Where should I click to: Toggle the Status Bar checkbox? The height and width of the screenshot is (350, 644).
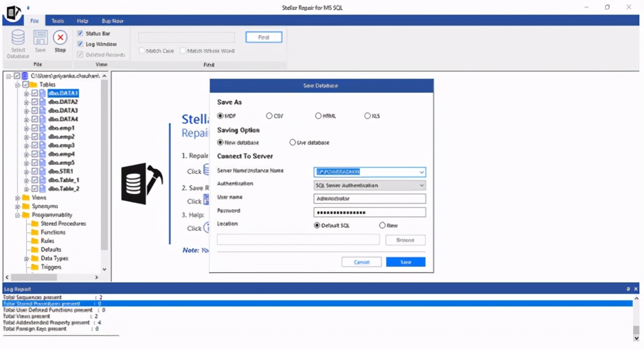(81, 34)
